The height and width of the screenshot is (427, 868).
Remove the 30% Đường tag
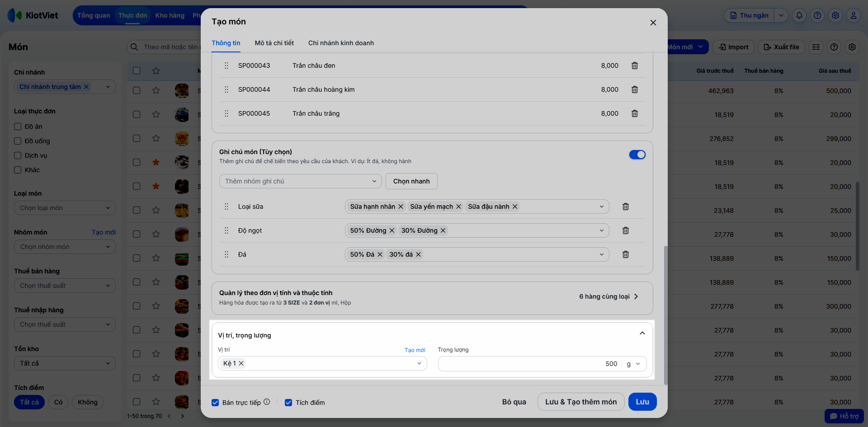443,230
